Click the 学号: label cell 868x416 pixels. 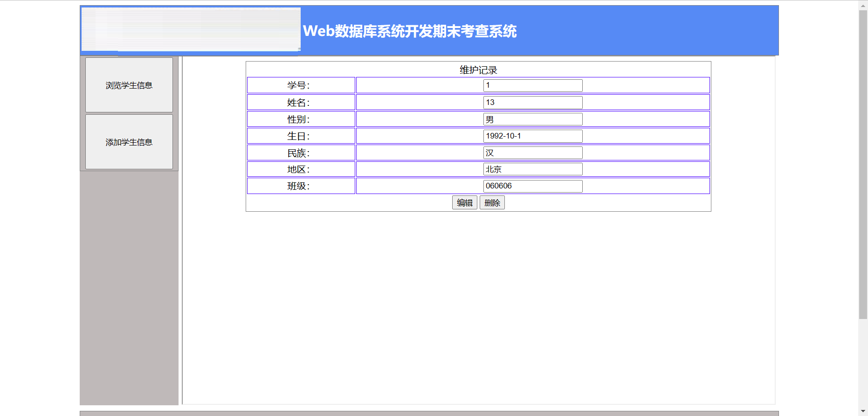[x=301, y=85]
